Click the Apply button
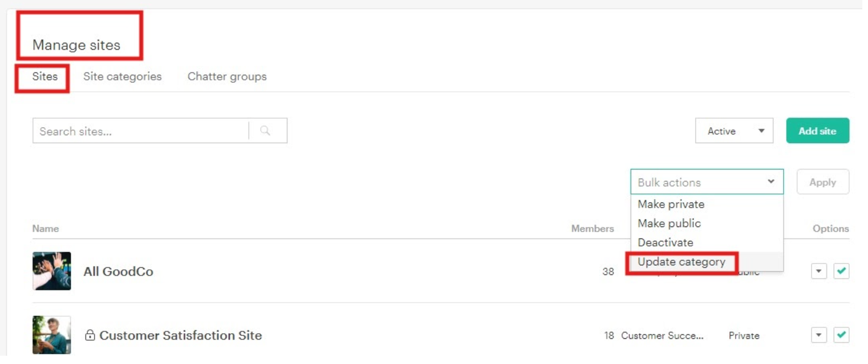The width and height of the screenshot is (868, 364). point(823,182)
